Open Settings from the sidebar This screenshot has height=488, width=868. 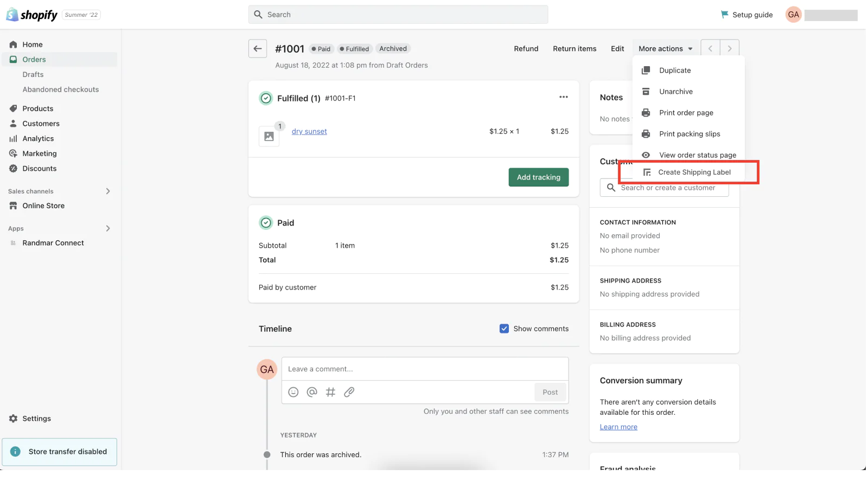pos(36,419)
